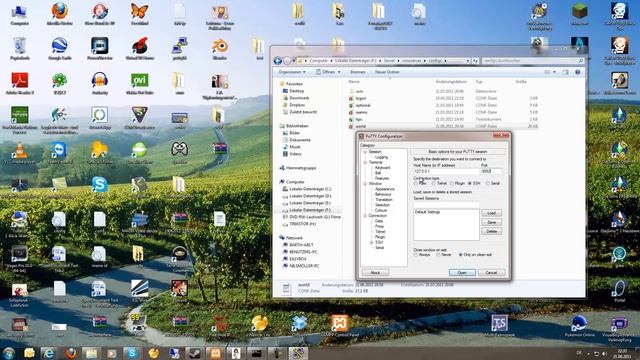Open the Google Earth desktop icon
The image size is (640, 360).
click(x=60, y=49)
